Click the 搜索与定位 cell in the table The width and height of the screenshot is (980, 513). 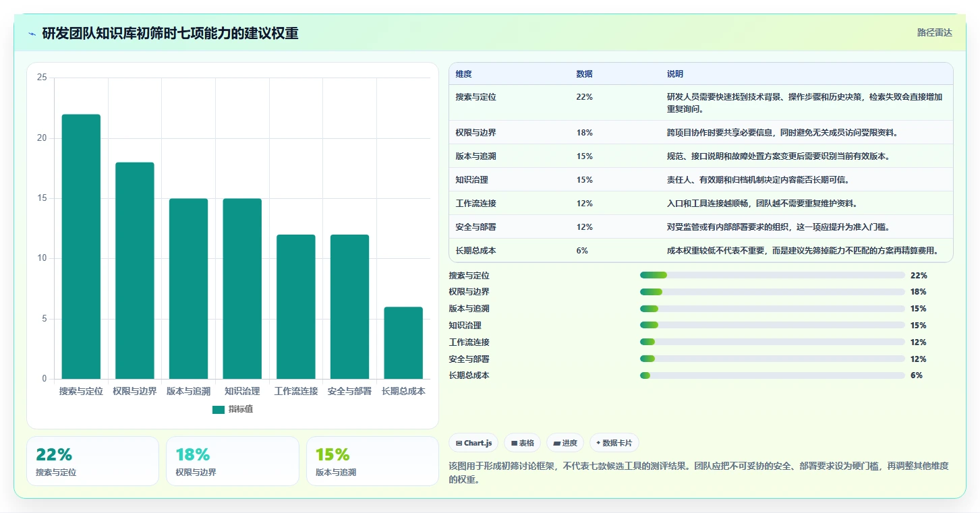(x=475, y=97)
